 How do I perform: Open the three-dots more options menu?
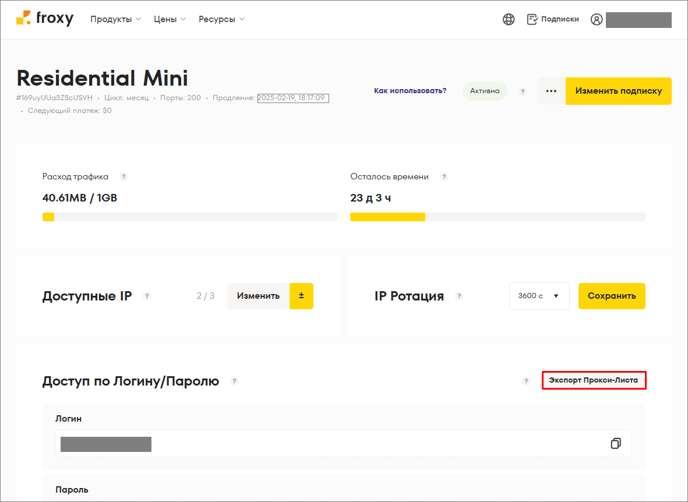552,91
